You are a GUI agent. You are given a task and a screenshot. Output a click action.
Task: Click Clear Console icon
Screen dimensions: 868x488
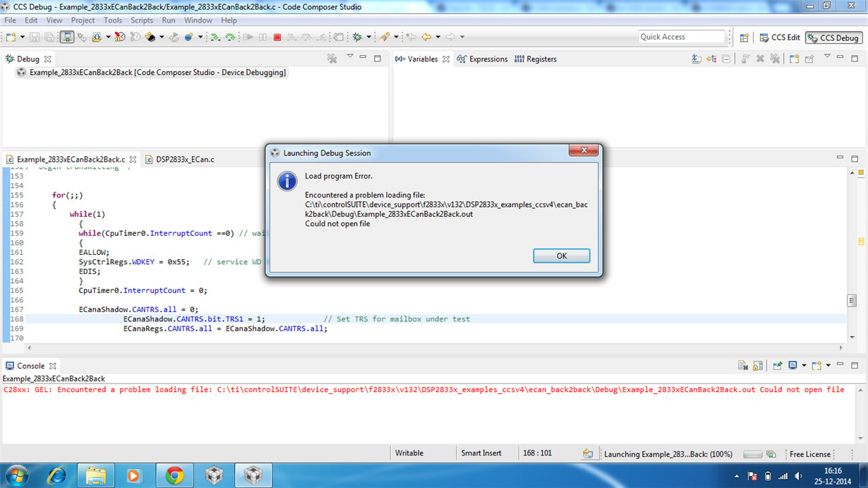[743, 366]
